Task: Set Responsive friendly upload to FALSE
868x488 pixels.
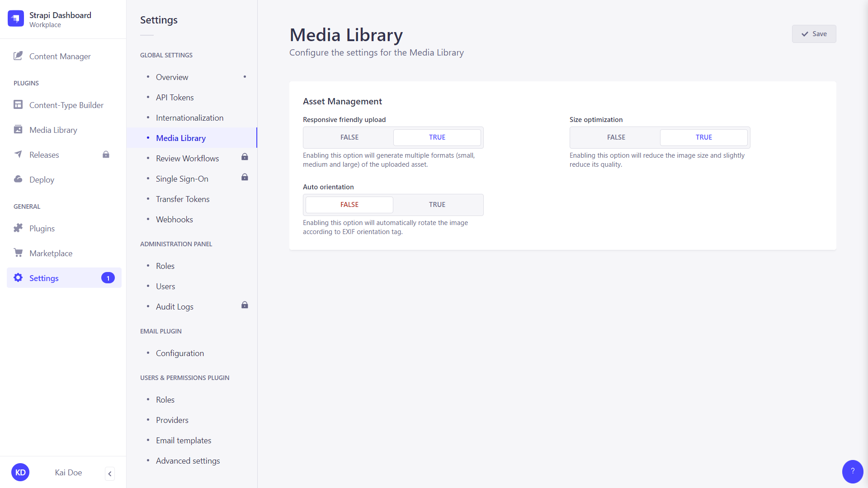Action: point(349,137)
